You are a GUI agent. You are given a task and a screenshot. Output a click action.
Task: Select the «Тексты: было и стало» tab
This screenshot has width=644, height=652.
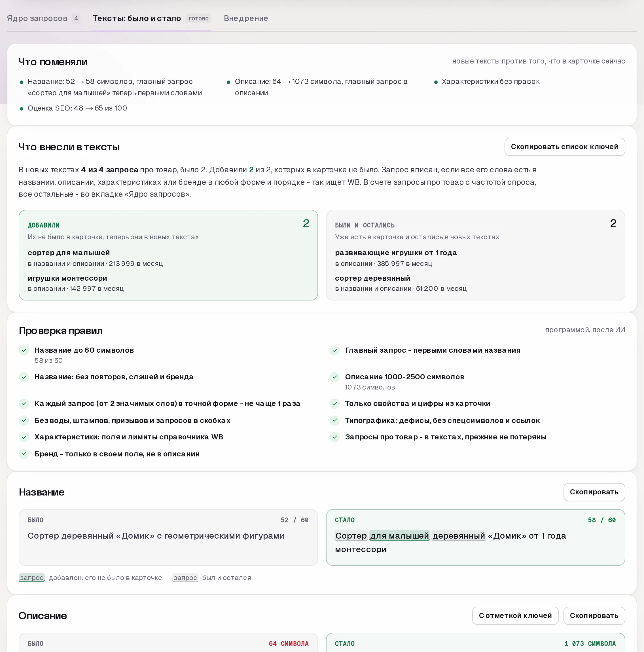click(152, 18)
